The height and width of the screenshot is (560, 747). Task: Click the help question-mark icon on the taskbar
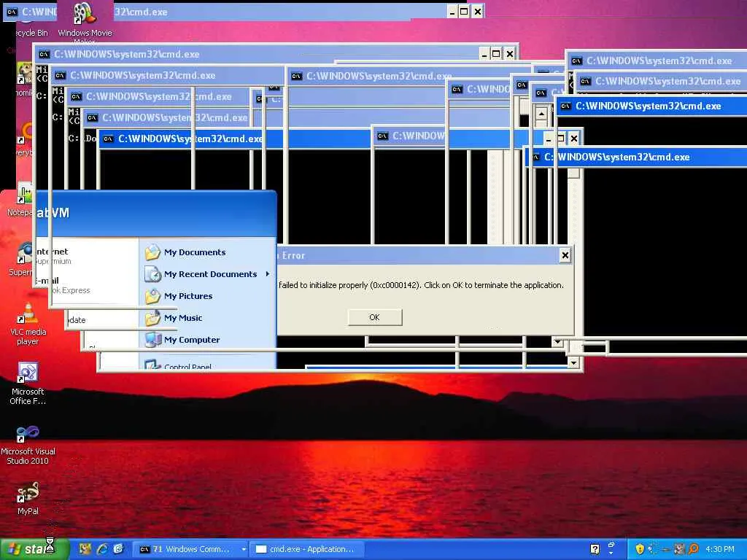[x=595, y=549]
